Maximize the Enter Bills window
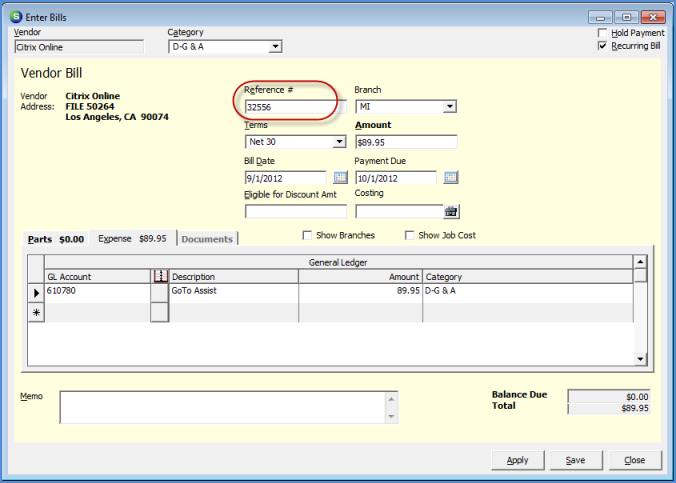Viewport: 676px width, 483px height. (626, 17)
